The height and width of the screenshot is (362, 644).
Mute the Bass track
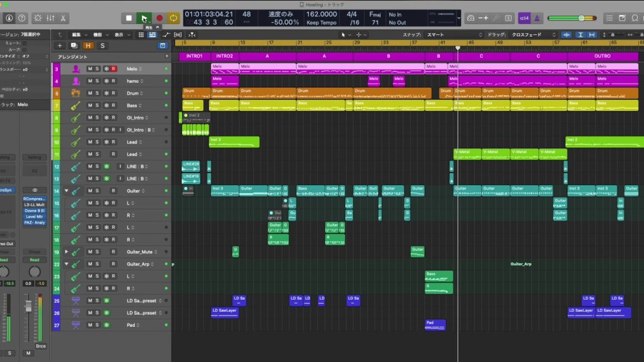coord(89,105)
